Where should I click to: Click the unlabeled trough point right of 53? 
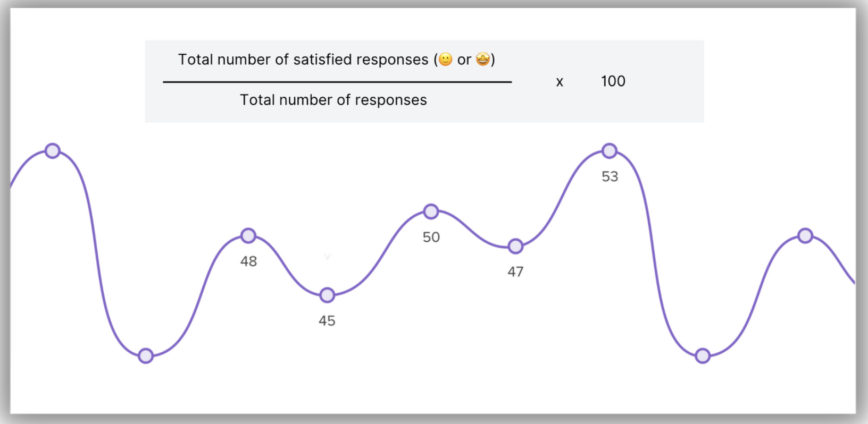click(703, 356)
